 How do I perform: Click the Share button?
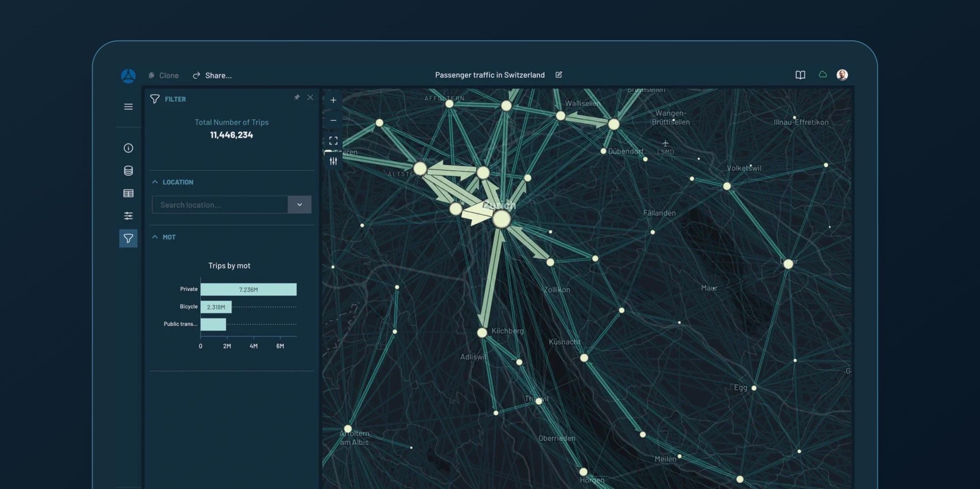tap(212, 75)
